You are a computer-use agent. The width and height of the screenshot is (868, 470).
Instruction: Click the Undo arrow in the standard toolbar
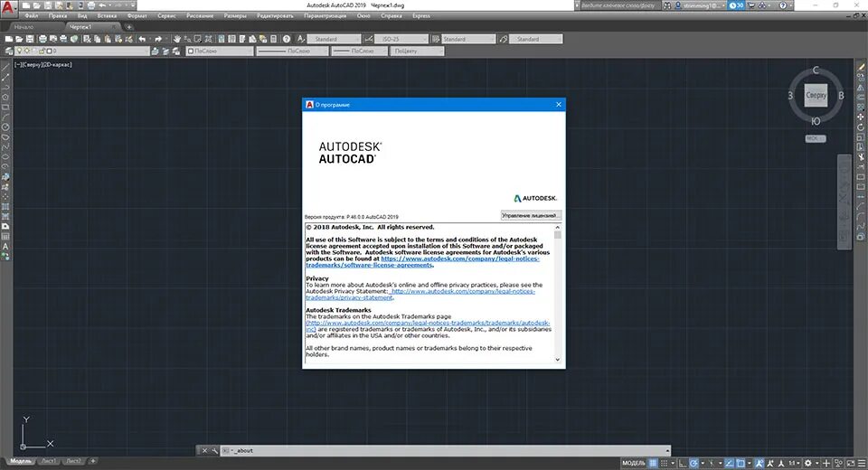coord(142,39)
